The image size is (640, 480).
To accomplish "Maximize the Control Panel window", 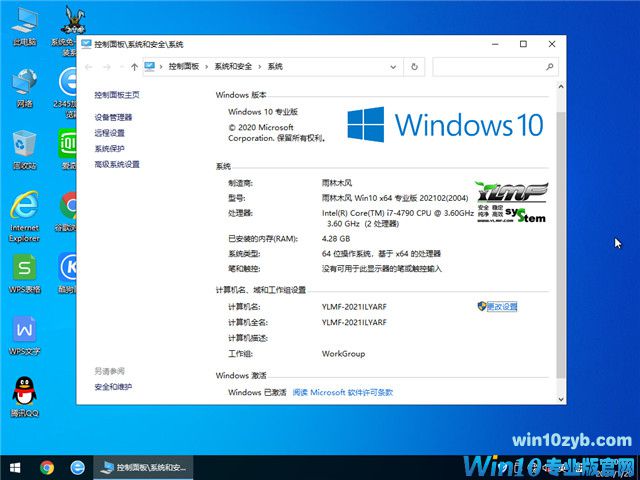I will (523, 44).
